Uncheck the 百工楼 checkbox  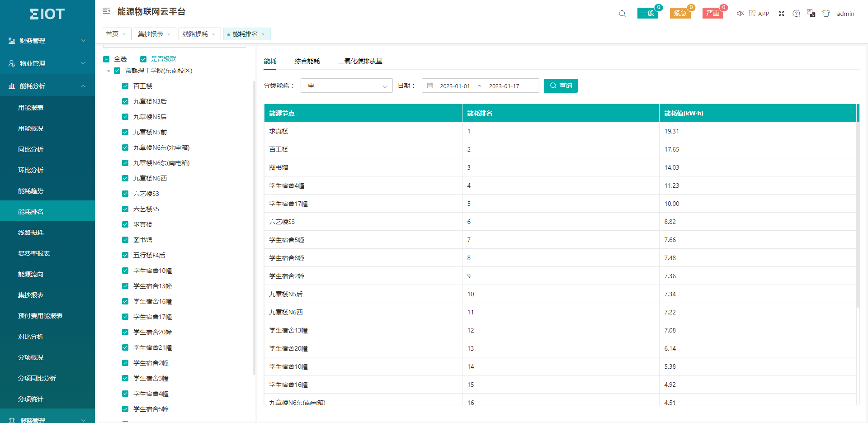point(125,86)
